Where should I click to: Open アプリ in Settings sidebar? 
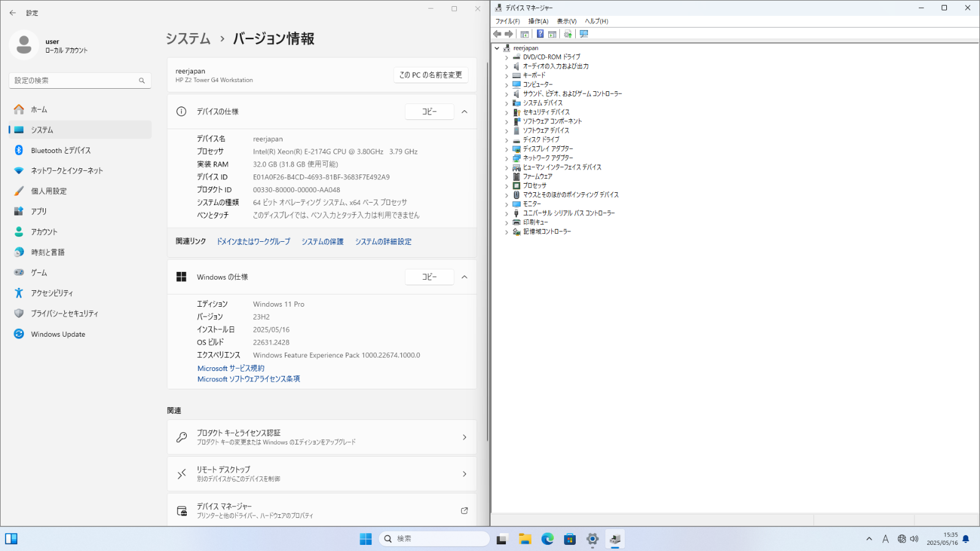tap(80, 211)
